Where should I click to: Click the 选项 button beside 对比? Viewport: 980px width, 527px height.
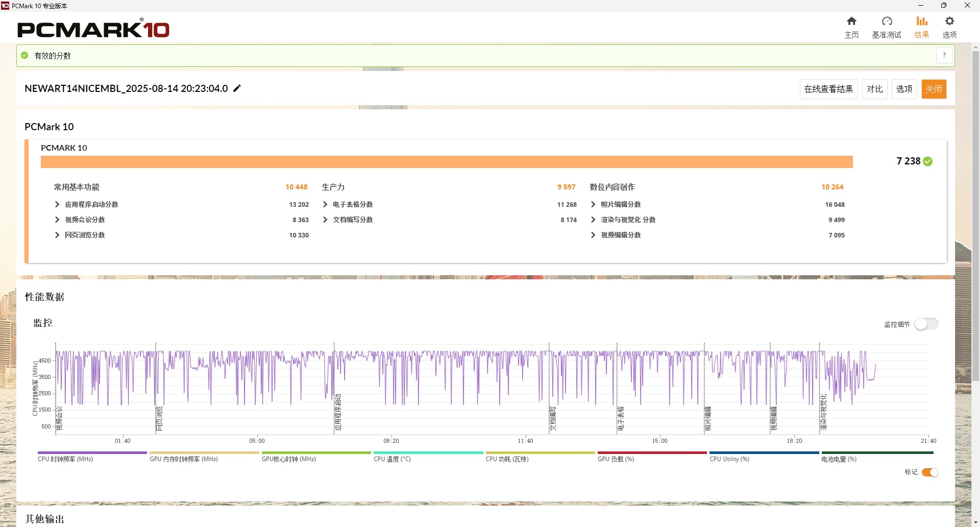coord(904,89)
